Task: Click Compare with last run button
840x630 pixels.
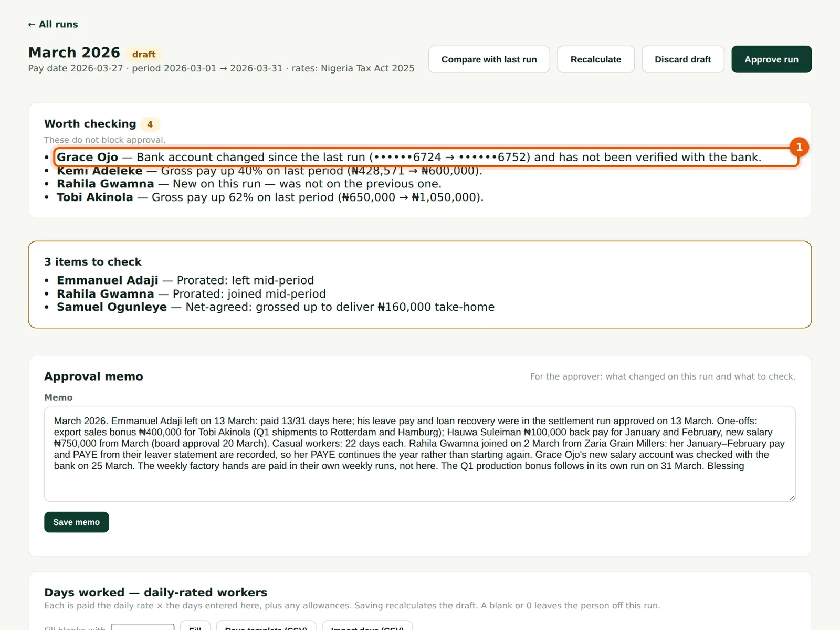Action: (489, 59)
